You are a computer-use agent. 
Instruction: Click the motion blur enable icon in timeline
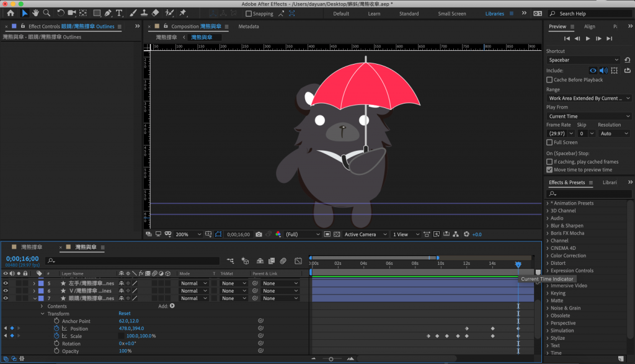283,261
